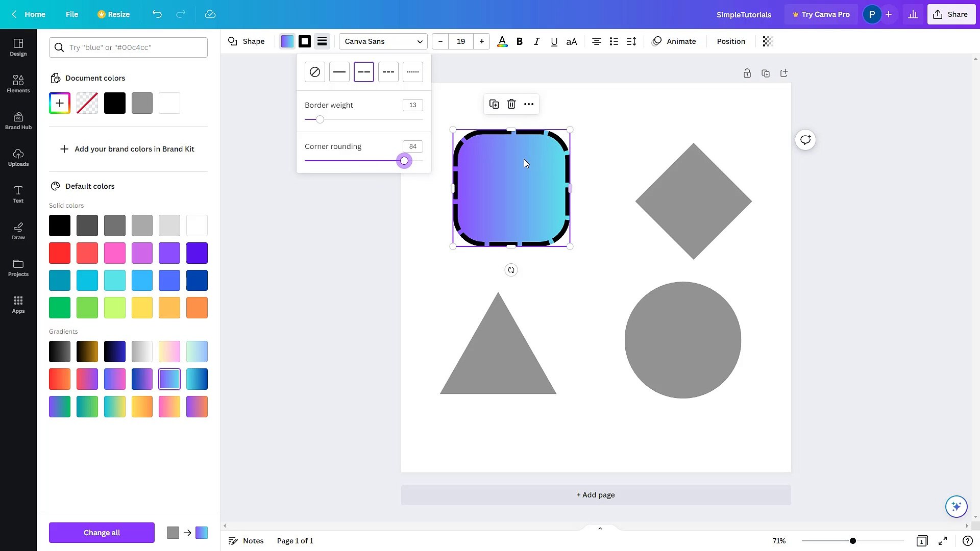Select the Draw tool

(x=18, y=231)
